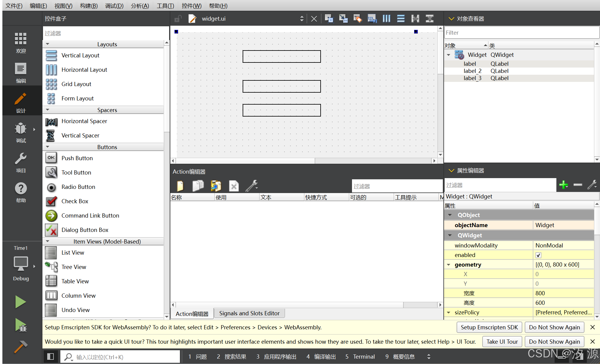The width and height of the screenshot is (600, 364).
Task: Select the Check Box widget
Action: tap(75, 201)
